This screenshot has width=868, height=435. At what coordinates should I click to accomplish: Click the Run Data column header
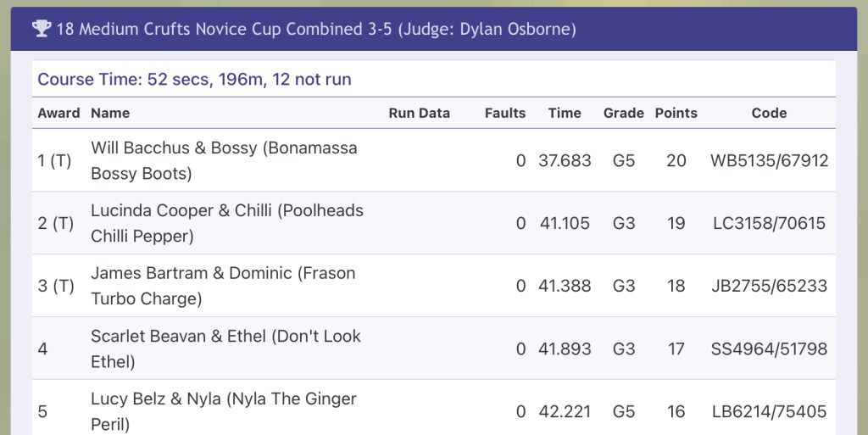pos(419,113)
